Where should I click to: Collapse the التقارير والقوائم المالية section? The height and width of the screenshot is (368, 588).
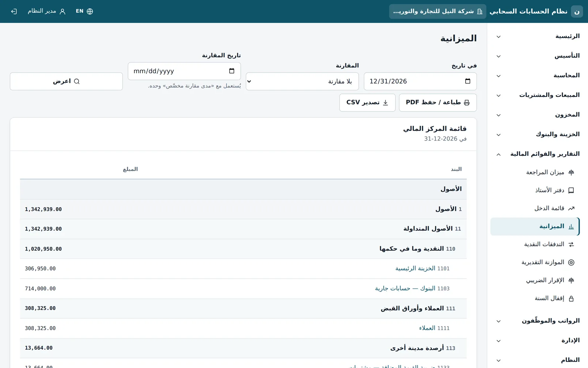538,154
